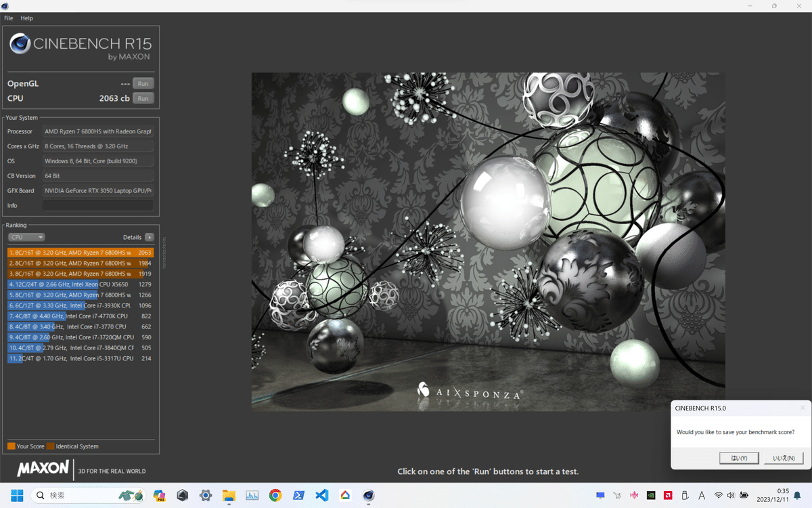Open the Windows Start menu

17,495
